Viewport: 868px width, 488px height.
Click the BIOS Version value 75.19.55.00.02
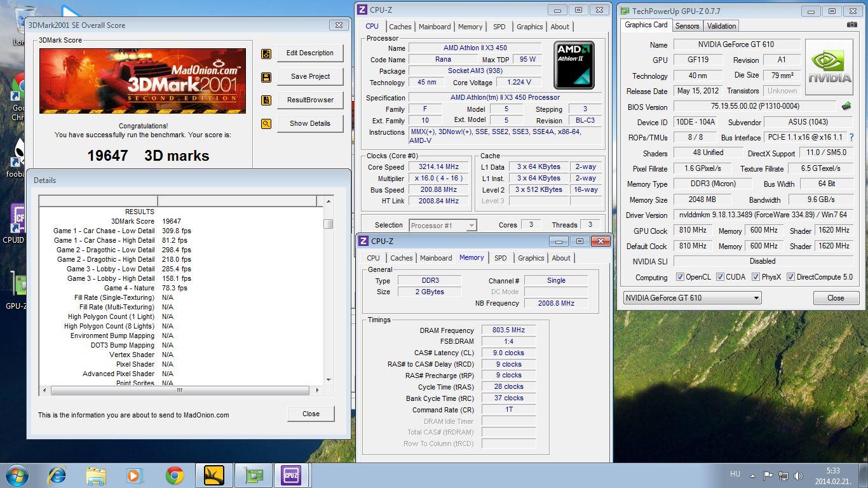[x=755, y=107]
